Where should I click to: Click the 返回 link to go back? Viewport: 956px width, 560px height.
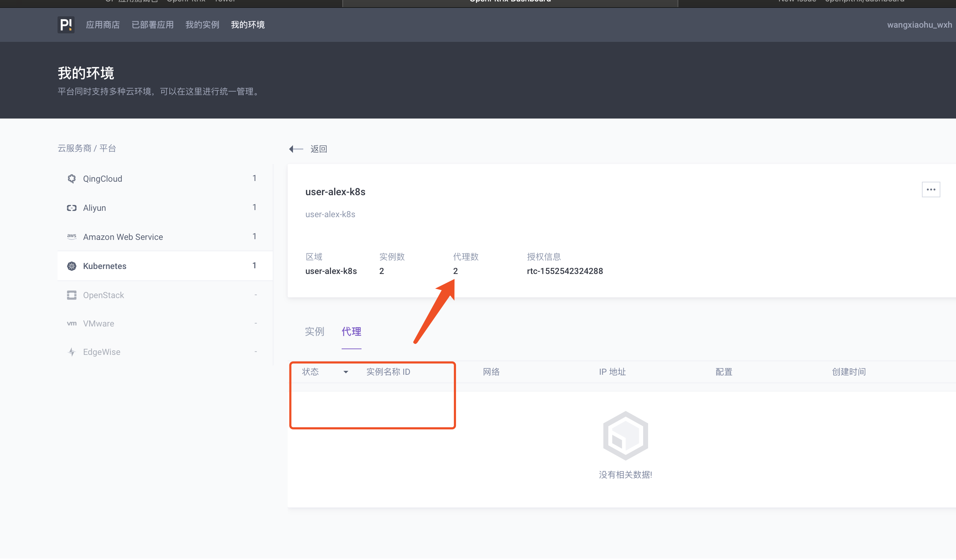pyautogui.click(x=319, y=149)
